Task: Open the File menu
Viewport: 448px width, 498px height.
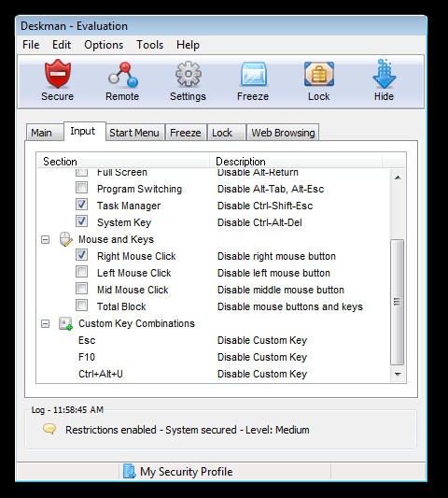Action: coord(31,45)
